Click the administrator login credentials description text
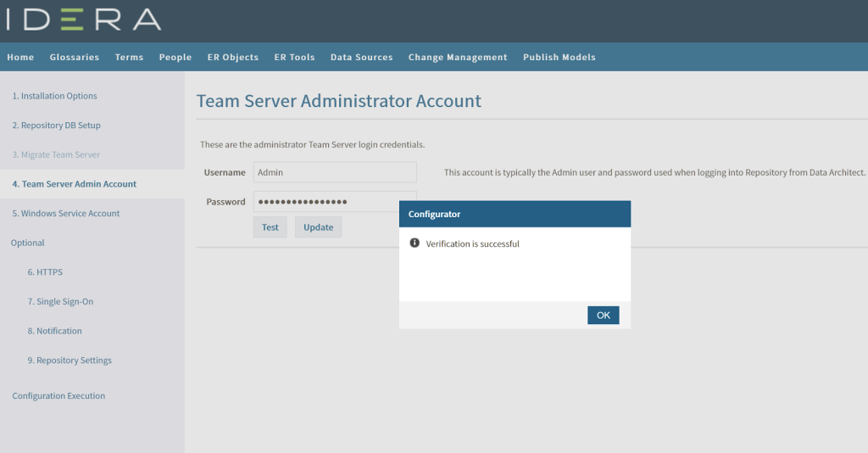The width and height of the screenshot is (868, 453). coord(312,144)
